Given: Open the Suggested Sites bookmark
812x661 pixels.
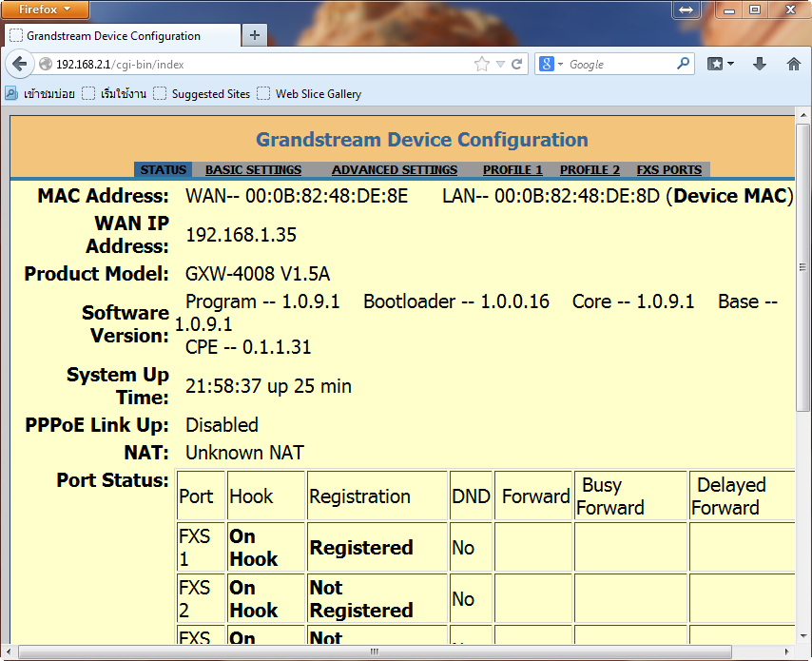Looking at the screenshot, I should (x=203, y=94).
